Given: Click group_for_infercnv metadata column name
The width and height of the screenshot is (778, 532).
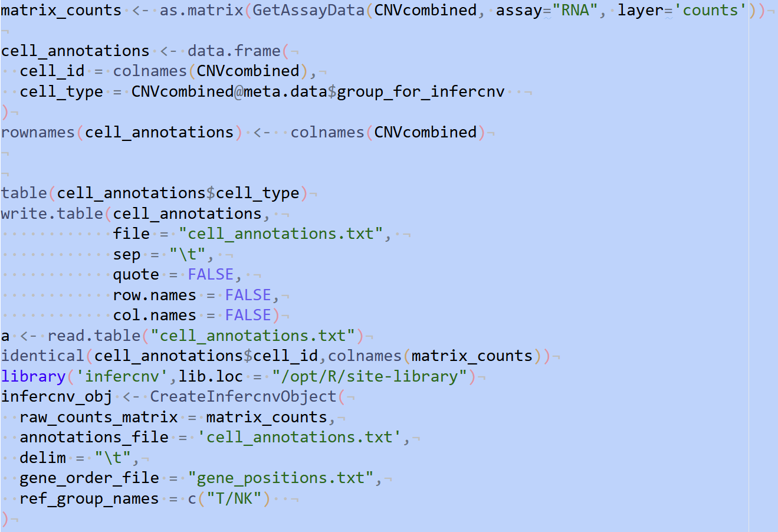Looking at the screenshot, I should pyautogui.click(x=421, y=92).
